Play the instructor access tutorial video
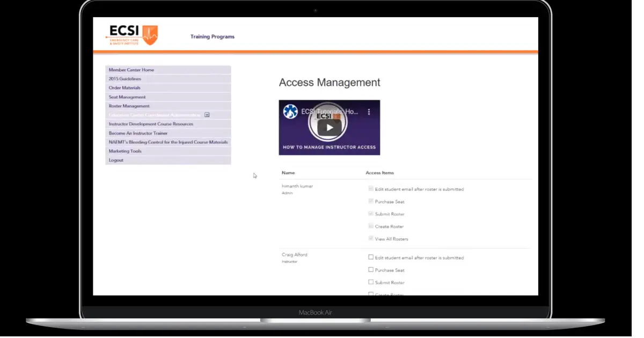644x338 pixels. pyautogui.click(x=329, y=128)
